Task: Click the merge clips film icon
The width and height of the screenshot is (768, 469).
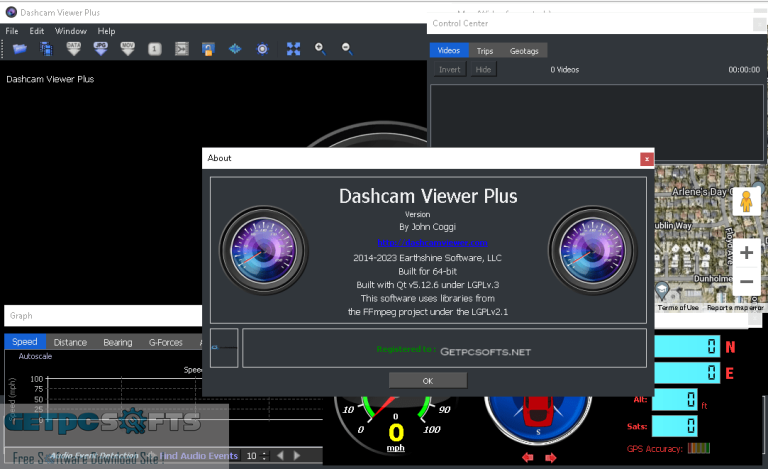Action: [x=182, y=49]
